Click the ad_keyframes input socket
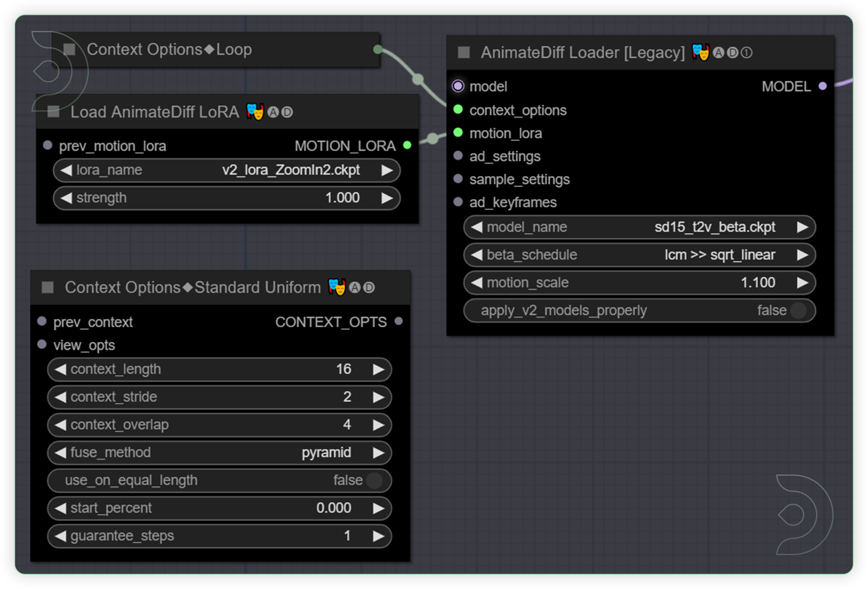 click(458, 202)
